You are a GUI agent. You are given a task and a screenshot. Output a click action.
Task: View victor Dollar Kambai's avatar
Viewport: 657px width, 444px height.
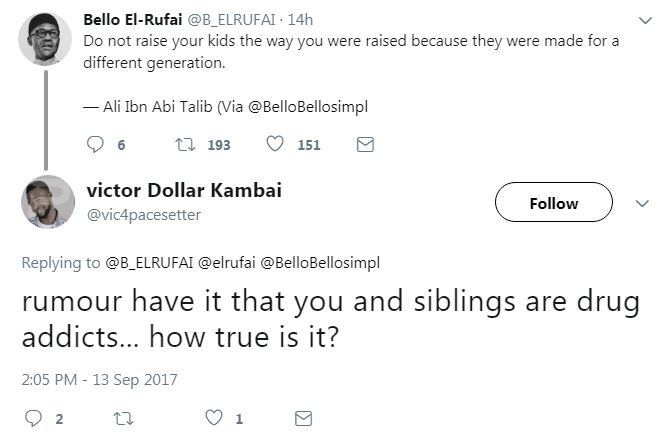coord(47,201)
